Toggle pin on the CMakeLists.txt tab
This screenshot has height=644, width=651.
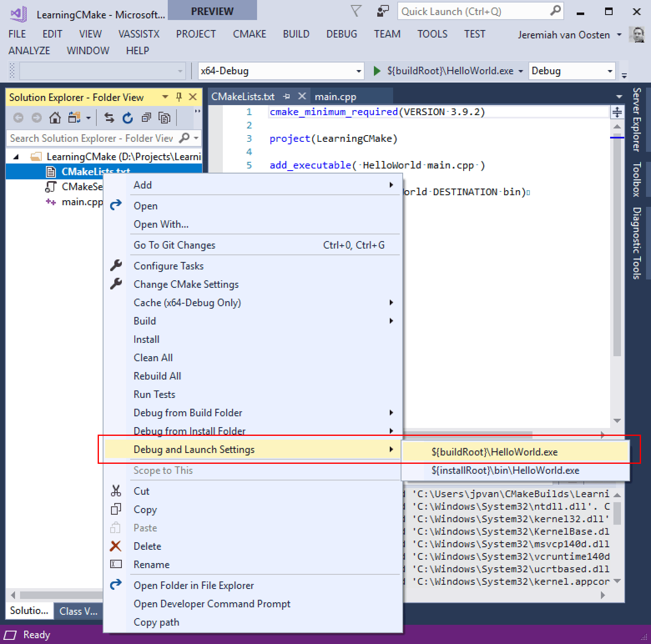[x=286, y=96]
